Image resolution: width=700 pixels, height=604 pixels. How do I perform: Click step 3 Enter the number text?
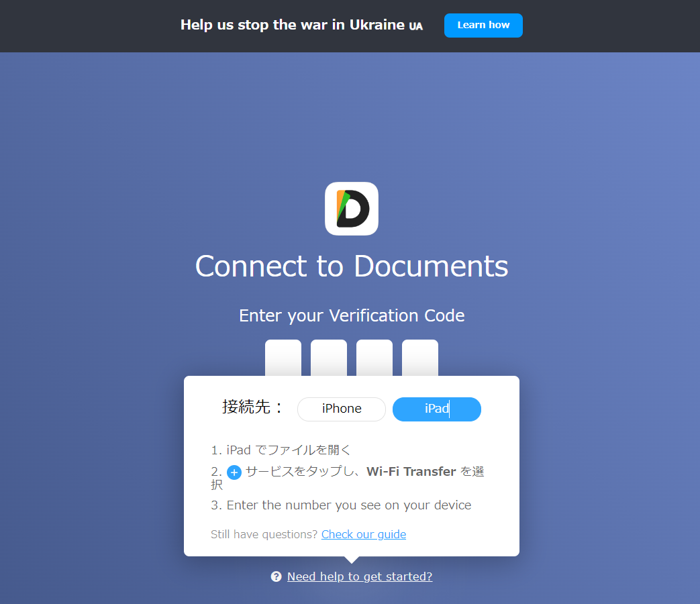(x=341, y=505)
